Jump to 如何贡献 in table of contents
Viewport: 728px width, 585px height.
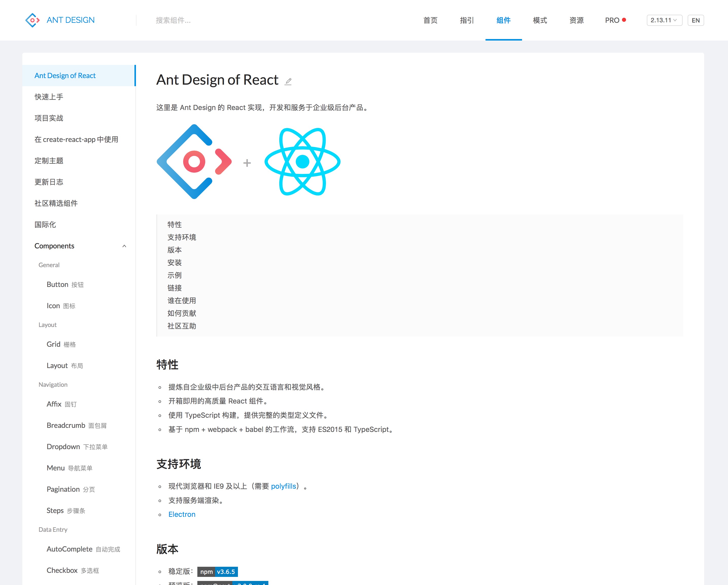182,313
